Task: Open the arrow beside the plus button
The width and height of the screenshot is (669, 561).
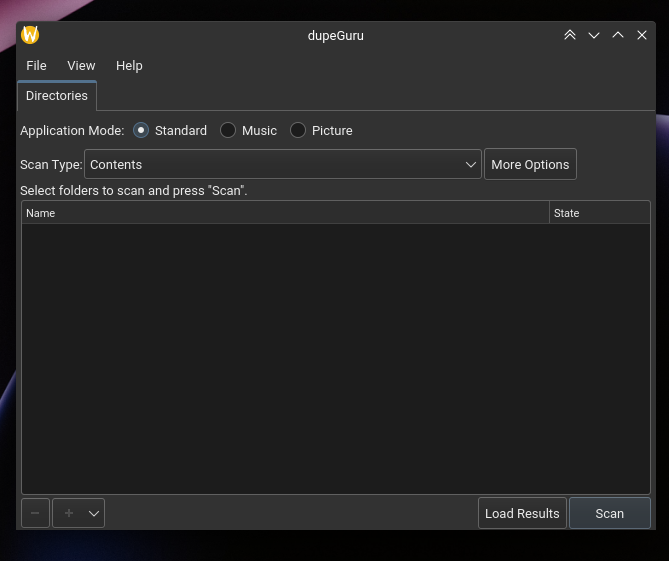Action: (94, 513)
